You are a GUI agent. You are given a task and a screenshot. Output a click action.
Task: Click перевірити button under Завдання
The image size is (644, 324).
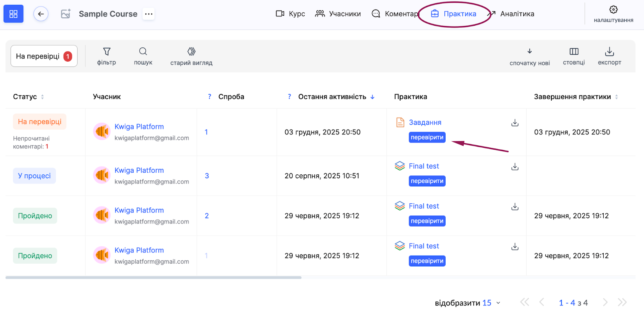tap(427, 137)
